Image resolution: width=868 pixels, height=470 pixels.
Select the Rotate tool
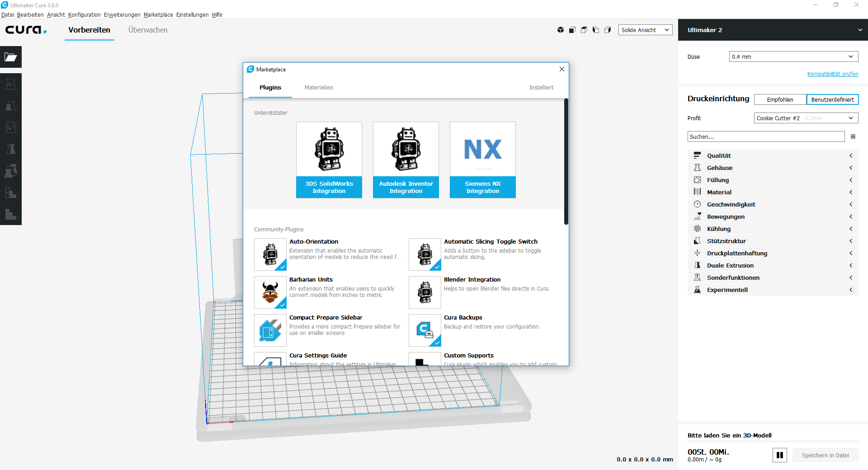[11, 127]
